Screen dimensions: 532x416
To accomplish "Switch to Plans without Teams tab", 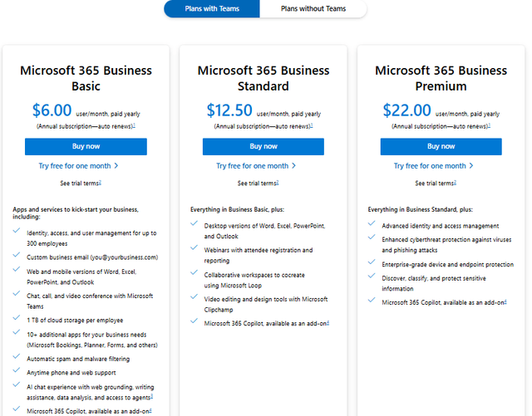I will tap(313, 9).
